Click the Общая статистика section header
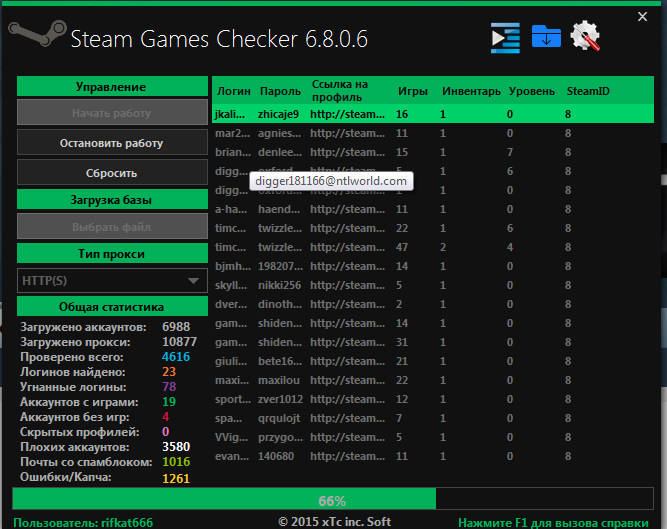This screenshot has height=529, width=667. [x=112, y=306]
